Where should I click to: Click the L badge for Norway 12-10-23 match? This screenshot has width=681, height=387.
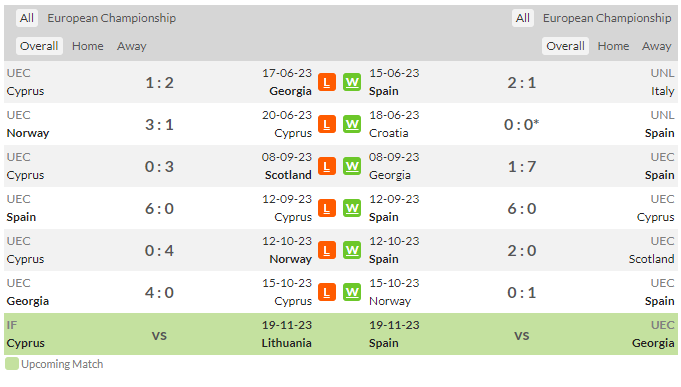click(327, 250)
